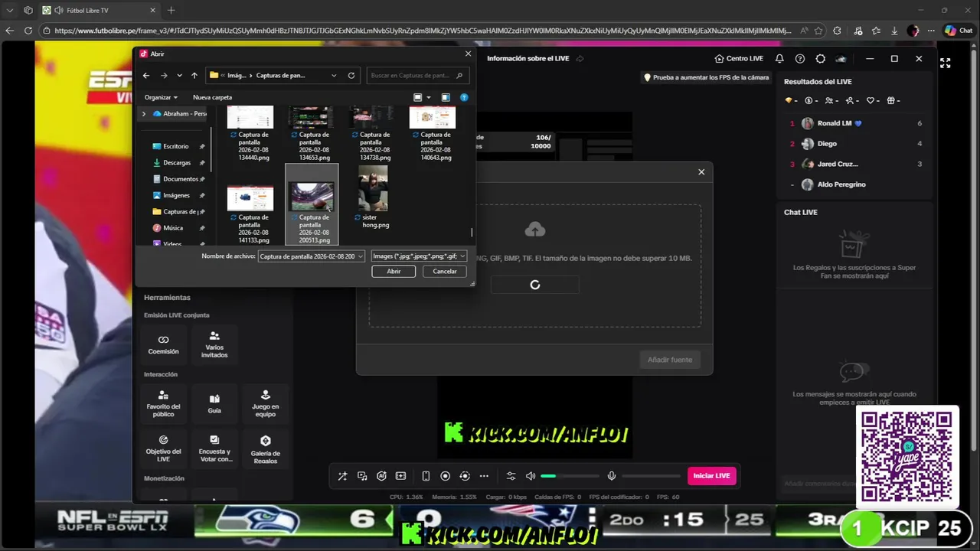980x551 pixels.
Task: Open the Objetivo del LIVE tool
Action: 163,448
